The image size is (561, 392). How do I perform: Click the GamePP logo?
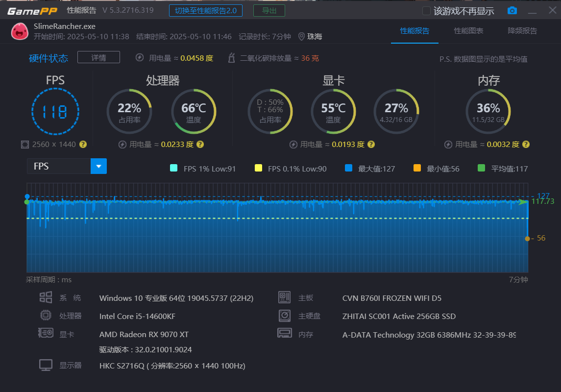pos(32,11)
